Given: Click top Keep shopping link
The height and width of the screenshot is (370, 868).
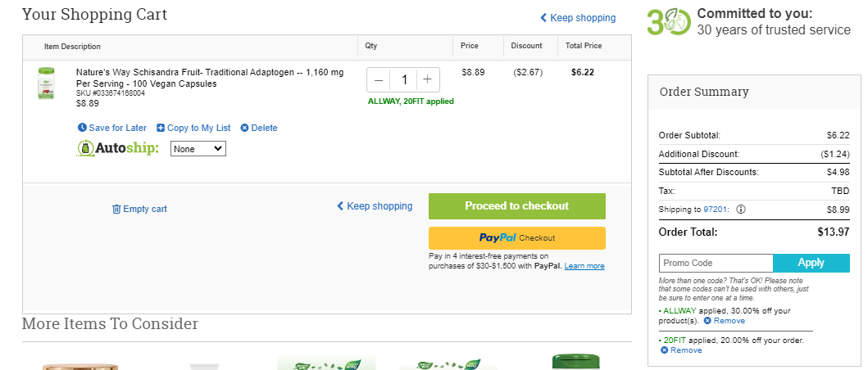Looking at the screenshot, I should (578, 18).
